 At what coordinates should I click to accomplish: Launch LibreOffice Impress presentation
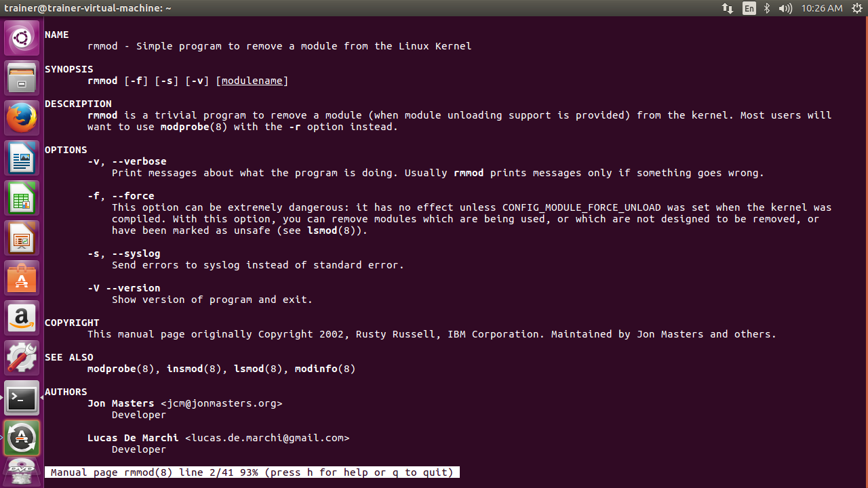click(x=22, y=238)
